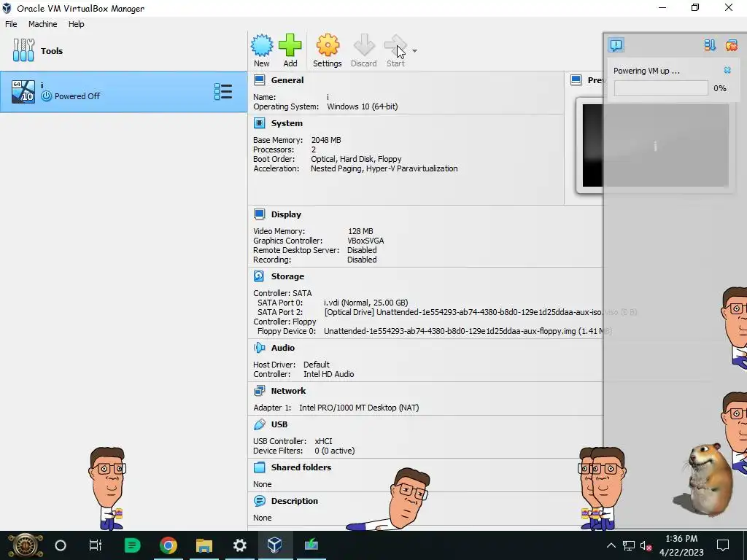The image size is (747, 560).
Task: Click the 'Powered Off' status text
Action: pos(77,96)
